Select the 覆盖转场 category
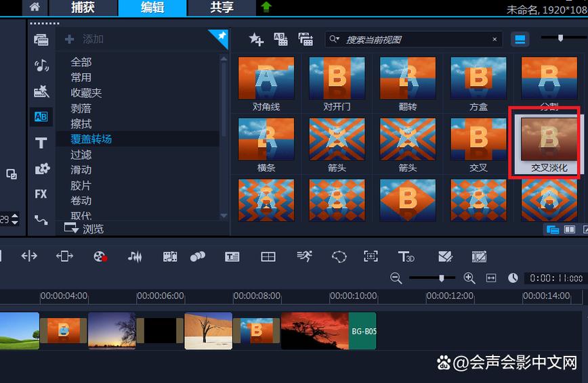Image resolution: width=588 pixels, height=383 pixels. (x=91, y=139)
